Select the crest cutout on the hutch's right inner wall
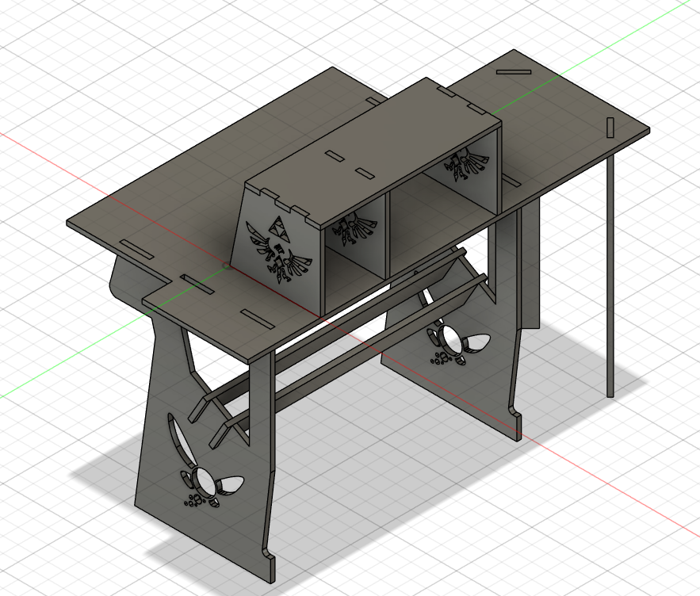Screen dimensions: 700x596 coord(465,165)
